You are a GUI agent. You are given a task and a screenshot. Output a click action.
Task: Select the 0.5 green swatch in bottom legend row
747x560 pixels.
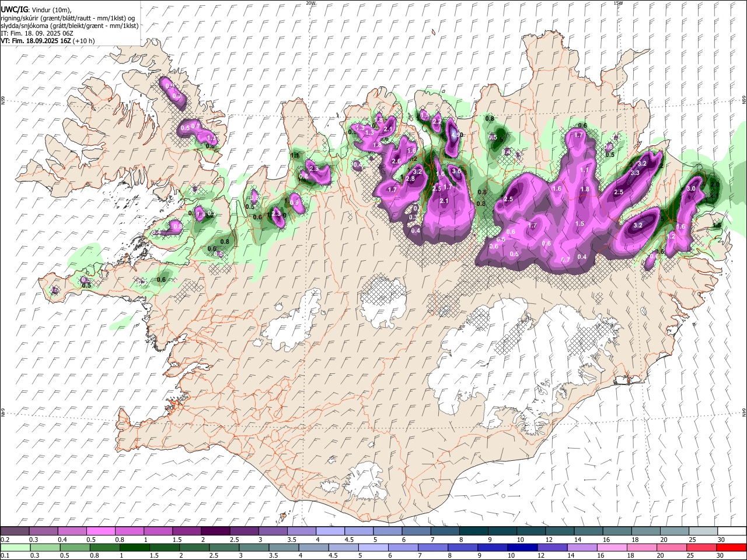(75, 547)
